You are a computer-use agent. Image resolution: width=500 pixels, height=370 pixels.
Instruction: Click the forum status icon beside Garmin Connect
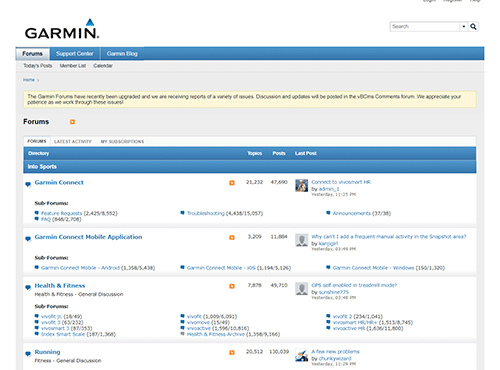click(x=28, y=184)
